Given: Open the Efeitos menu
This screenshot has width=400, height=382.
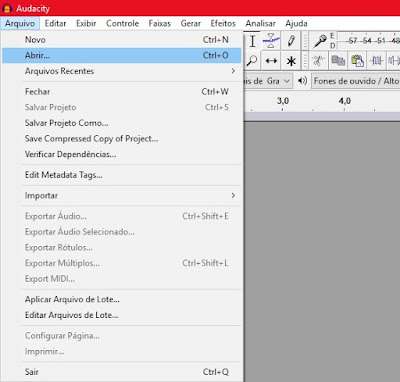Looking at the screenshot, I should (223, 23).
